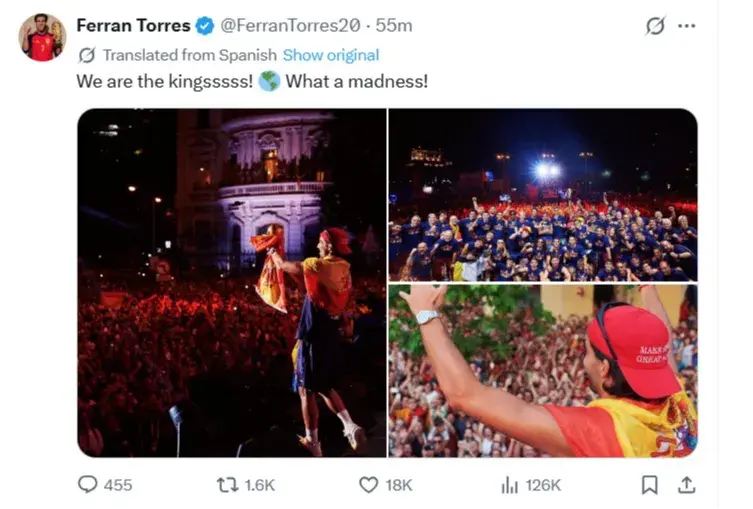Click the retweet arrows icon
The width and height of the screenshot is (753, 509).
pyautogui.click(x=227, y=485)
